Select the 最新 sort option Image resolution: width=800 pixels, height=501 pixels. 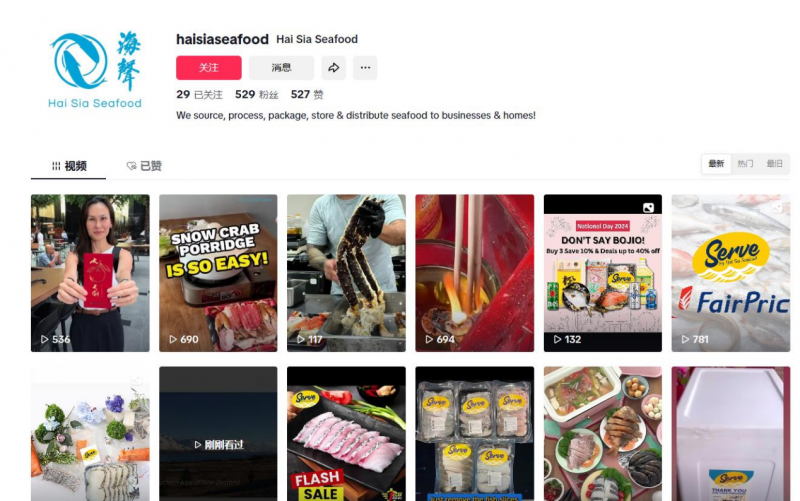click(716, 164)
